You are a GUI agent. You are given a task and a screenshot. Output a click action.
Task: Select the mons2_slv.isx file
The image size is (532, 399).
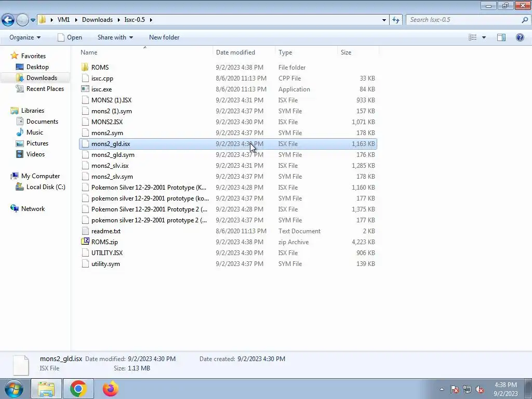click(110, 166)
